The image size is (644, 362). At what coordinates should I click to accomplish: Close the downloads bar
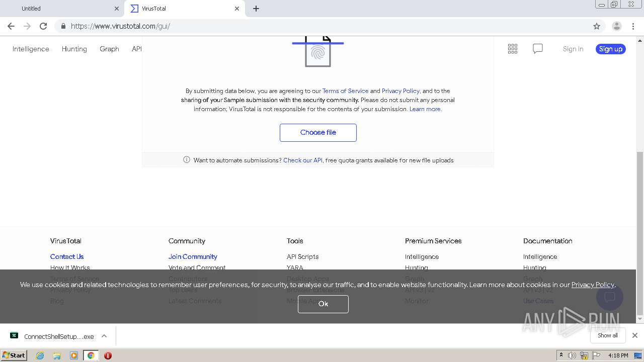tap(635, 335)
